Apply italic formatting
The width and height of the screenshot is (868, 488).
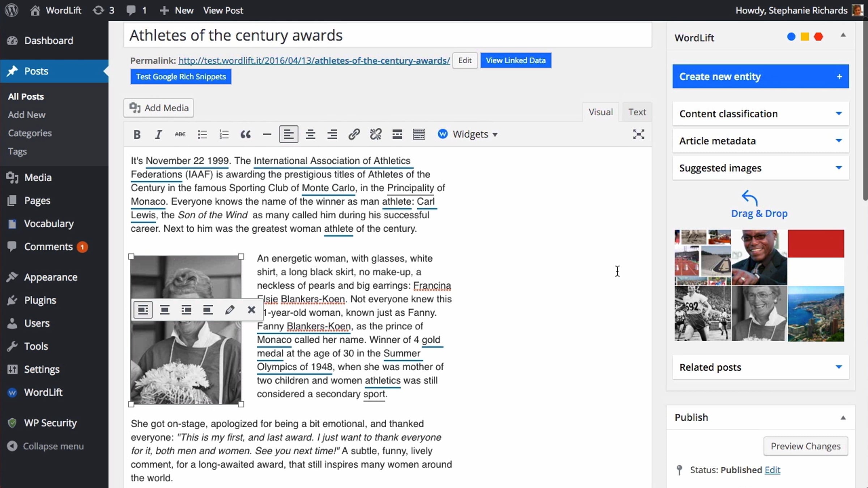[x=158, y=134]
